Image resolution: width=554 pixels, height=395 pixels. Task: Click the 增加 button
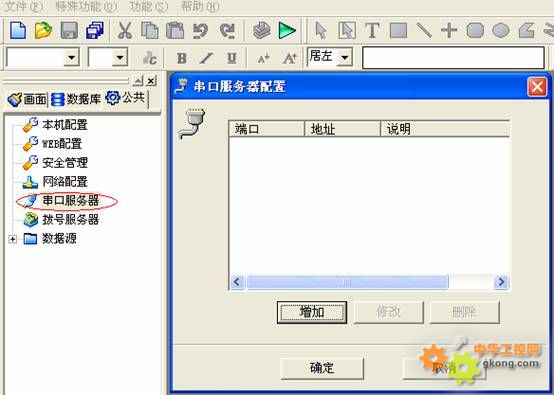[312, 312]
